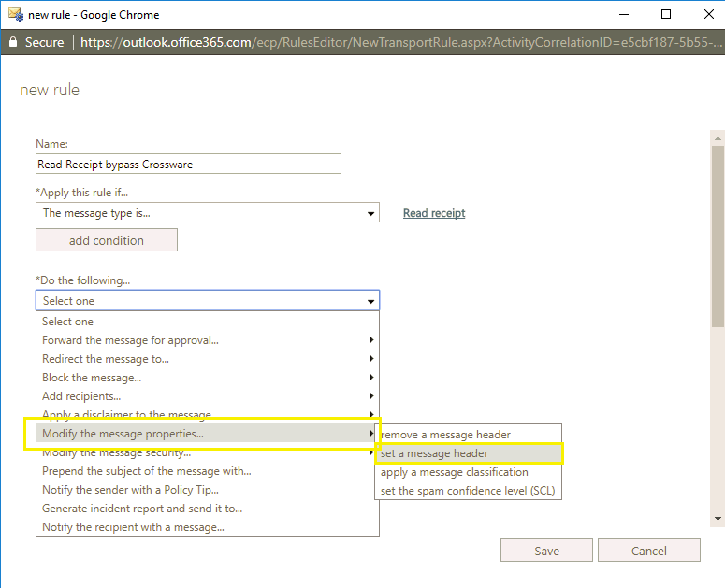
Task: Close the new rule window
Action: point(708,14)
